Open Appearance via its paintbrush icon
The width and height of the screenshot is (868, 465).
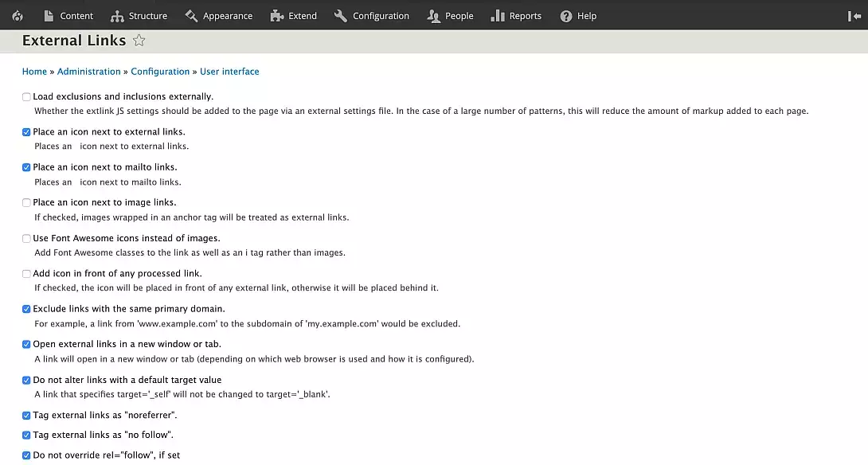[191, 15]
